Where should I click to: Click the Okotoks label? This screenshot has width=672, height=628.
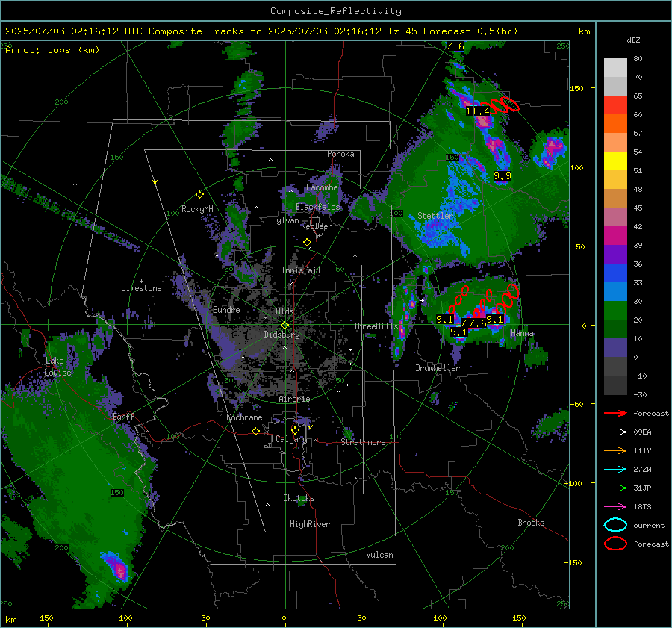coord(299,497)
